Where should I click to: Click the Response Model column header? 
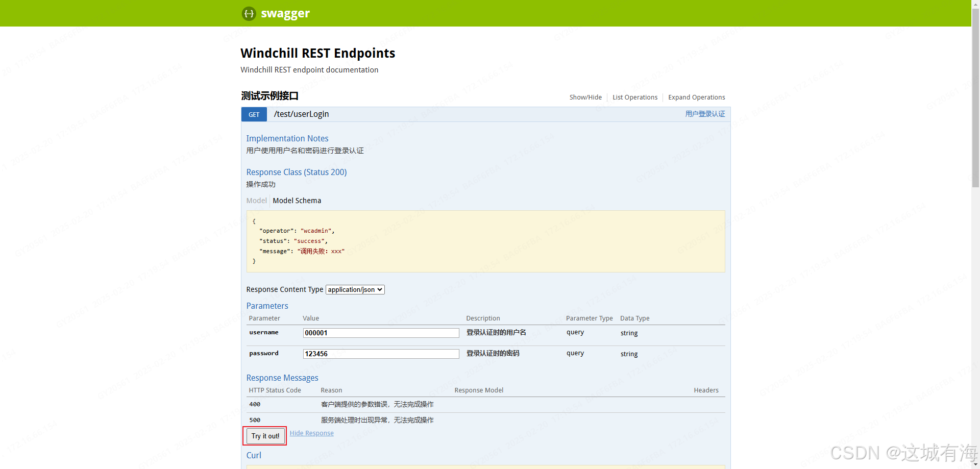(479, 390)
